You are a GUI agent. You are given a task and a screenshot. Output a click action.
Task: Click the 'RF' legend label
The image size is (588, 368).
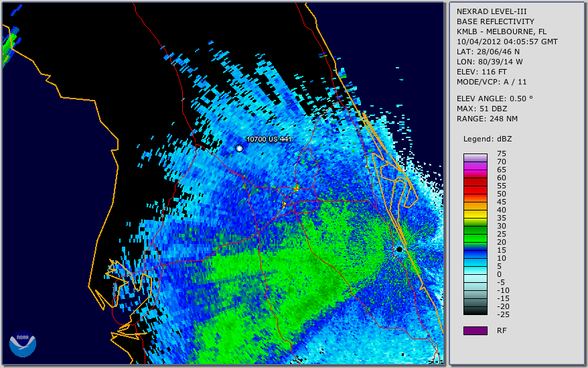click(502, 330)
